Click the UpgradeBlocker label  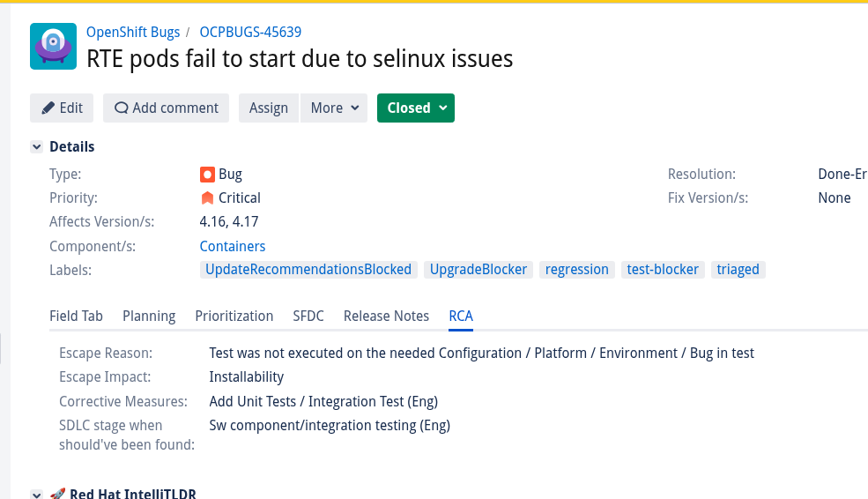(x=479, y=270)
